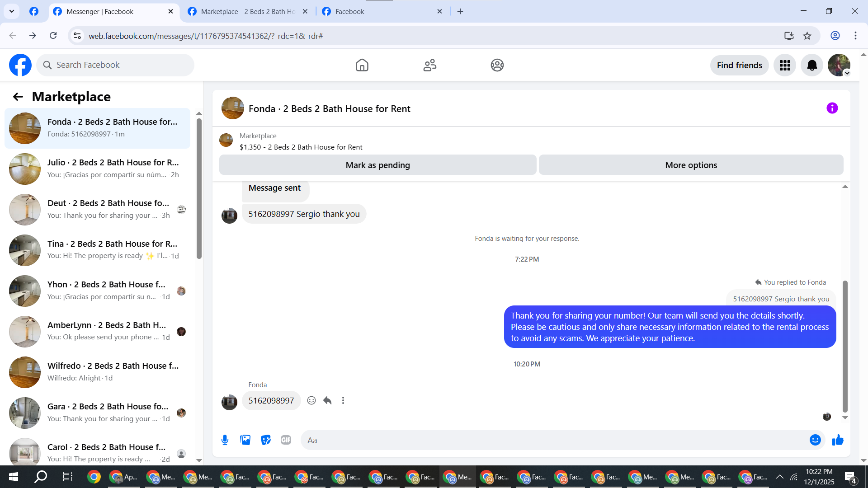Open the $1,350 listing link
This screenshot has height=488, width=868.
tap(301, 147)
